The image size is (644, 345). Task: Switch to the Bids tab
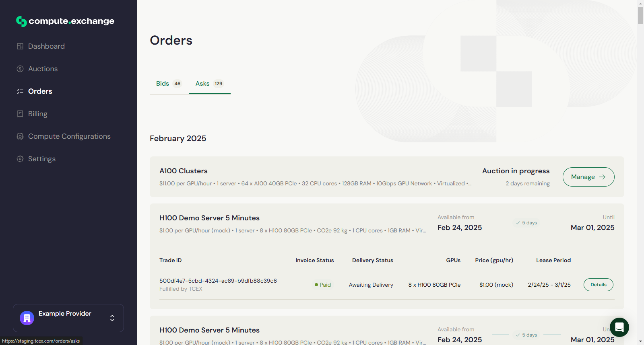click(x=169, y=84)
